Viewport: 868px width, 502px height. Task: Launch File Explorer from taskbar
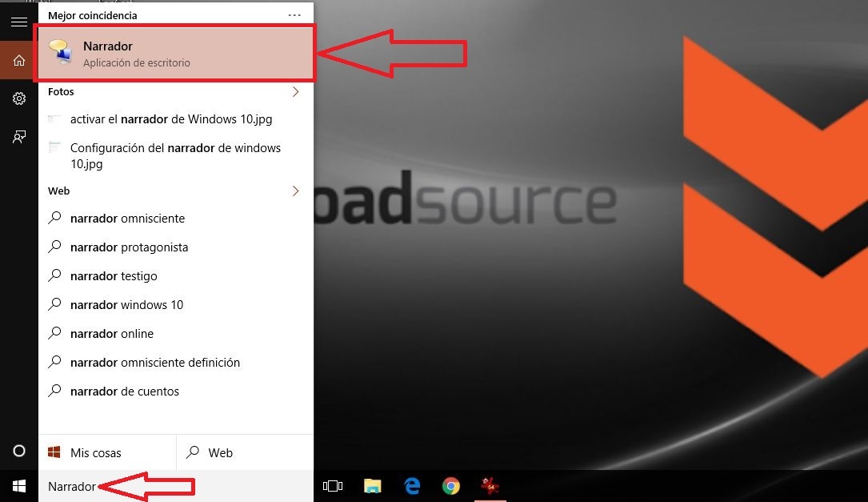point(373,487)
